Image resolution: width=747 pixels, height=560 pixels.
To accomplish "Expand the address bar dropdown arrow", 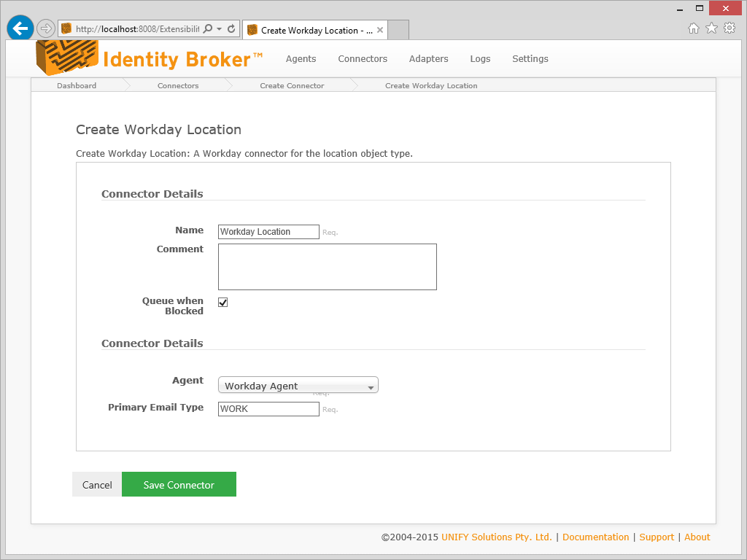I will [x=219, y=28].
